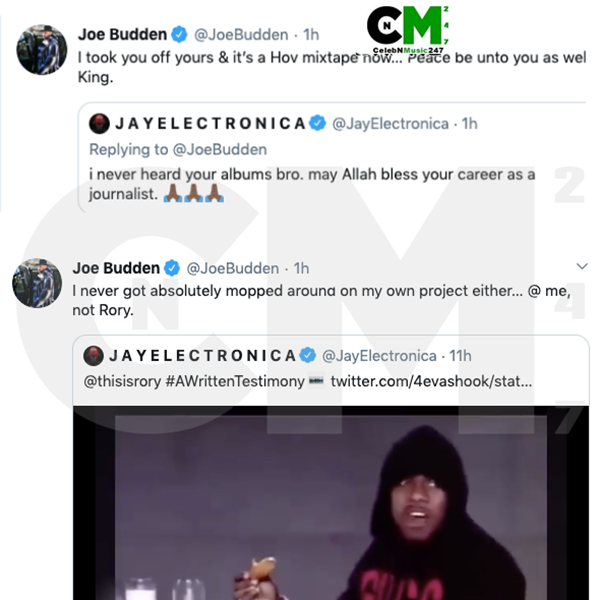Click Jay Electronica's avatar in second quoted tweet

click(93, 356)
